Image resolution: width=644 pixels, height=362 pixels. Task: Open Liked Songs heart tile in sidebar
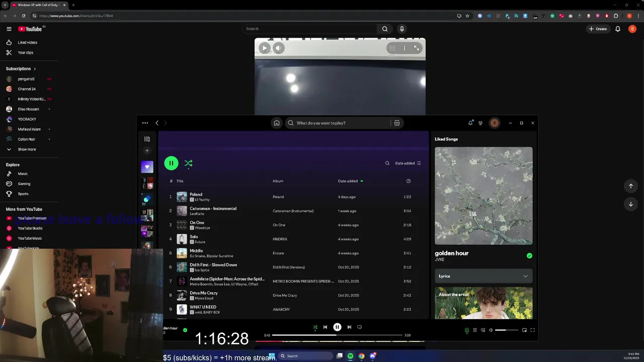(x=147, y=167)
